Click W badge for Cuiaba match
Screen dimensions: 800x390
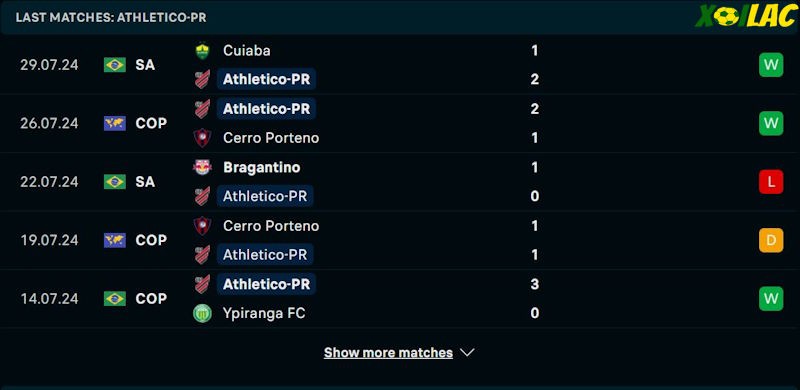(x=771, y=65)
